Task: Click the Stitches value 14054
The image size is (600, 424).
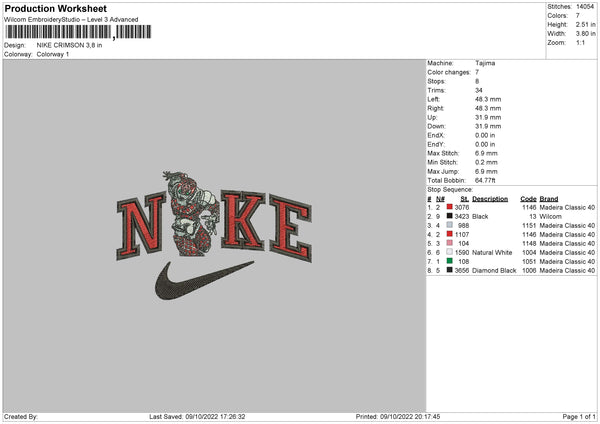Action: coord(585,7)
